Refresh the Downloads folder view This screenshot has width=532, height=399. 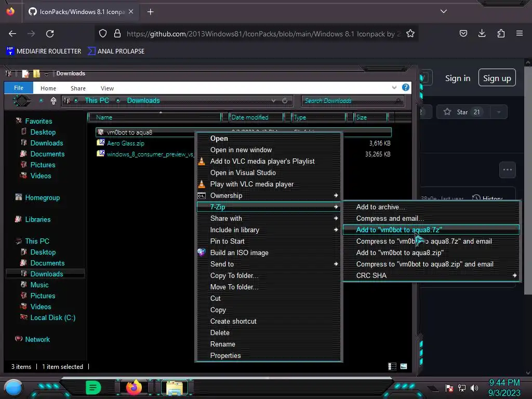285,101
